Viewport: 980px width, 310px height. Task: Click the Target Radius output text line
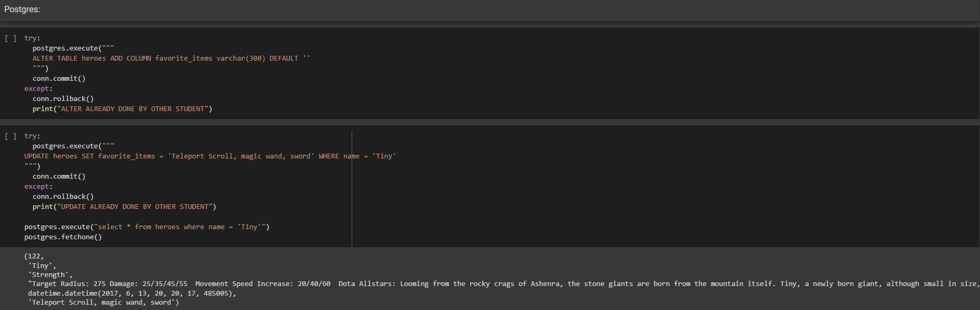pos(504,284)
